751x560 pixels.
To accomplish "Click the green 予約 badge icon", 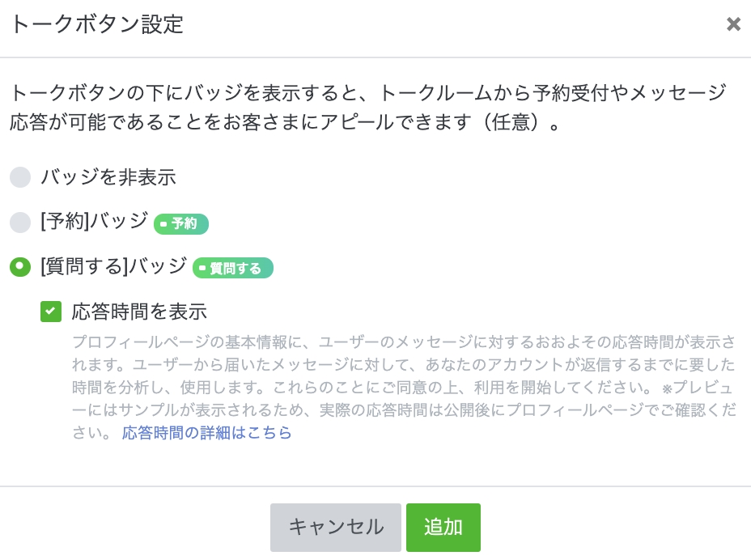I will point(182,223).
